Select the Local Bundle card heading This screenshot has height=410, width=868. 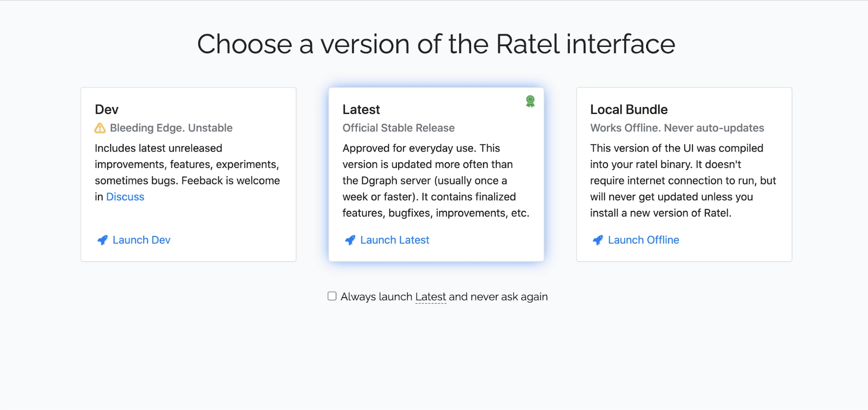click(629, 109)
